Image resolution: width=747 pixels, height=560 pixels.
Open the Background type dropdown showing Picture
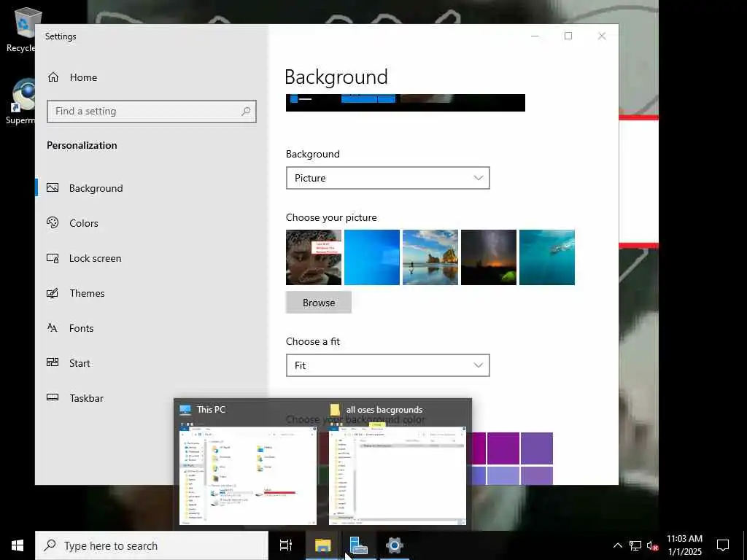pyautogui.click(x=388, y=178)
